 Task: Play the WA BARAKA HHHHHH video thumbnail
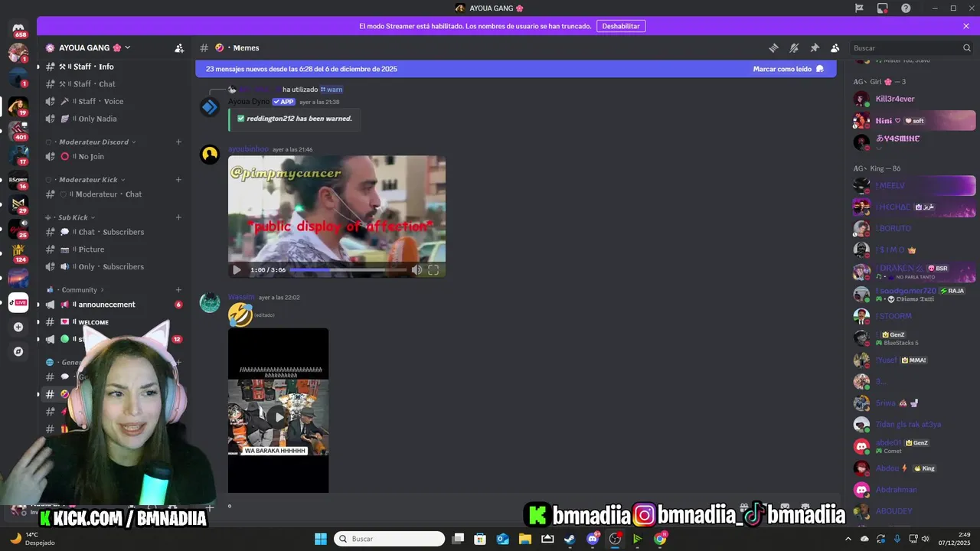click(278, 417)
